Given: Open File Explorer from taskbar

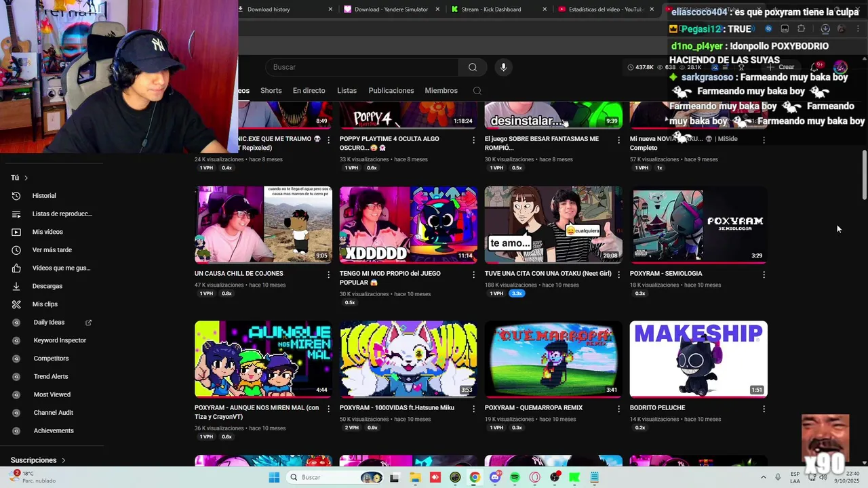Looking at the screenshot, I should tap(415, 477).
